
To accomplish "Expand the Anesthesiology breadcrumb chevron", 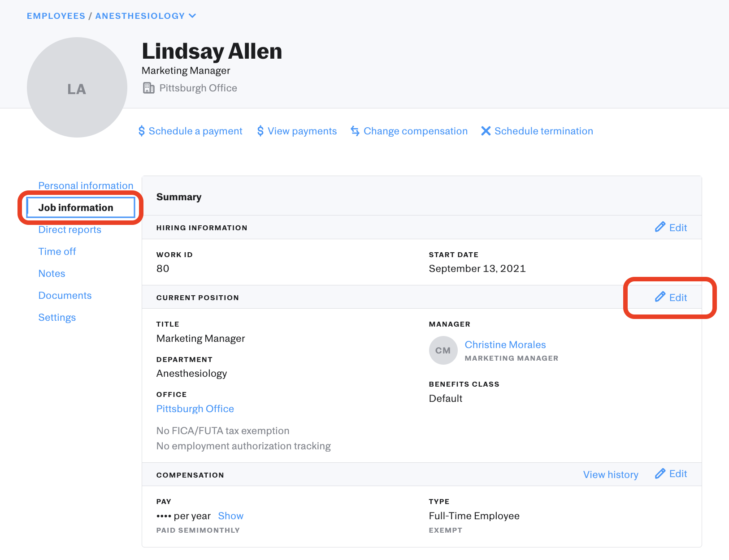I will (x=192, y=16).
